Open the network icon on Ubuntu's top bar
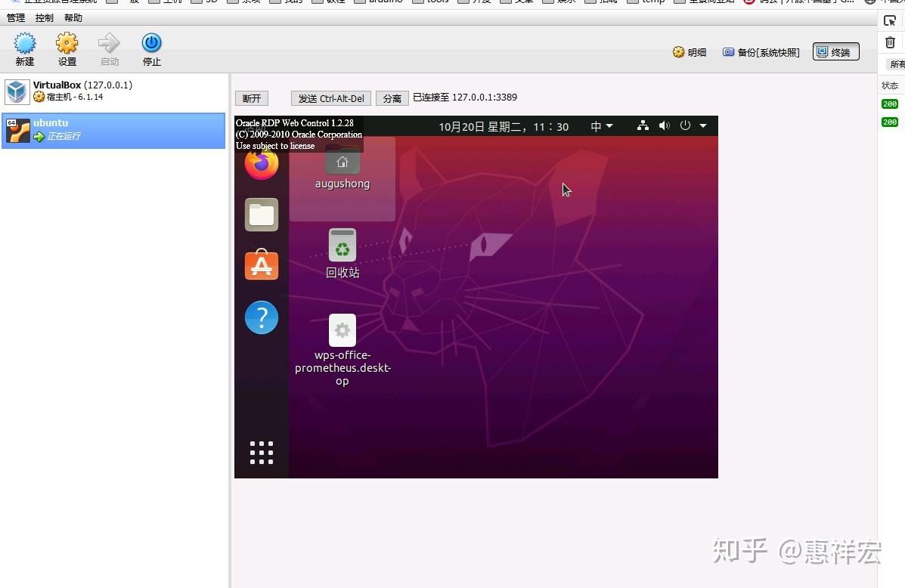 642,126
